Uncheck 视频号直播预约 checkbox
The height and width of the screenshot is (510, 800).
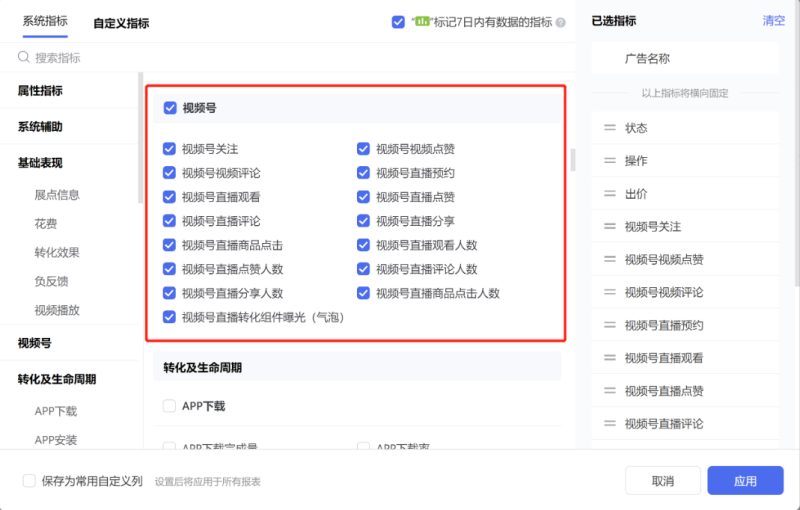coord(363,172)
